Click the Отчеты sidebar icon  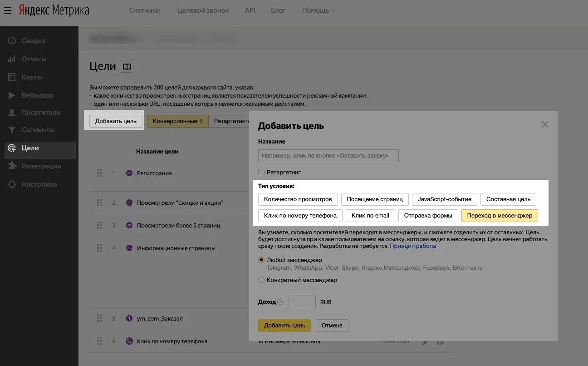coord(12,59)
